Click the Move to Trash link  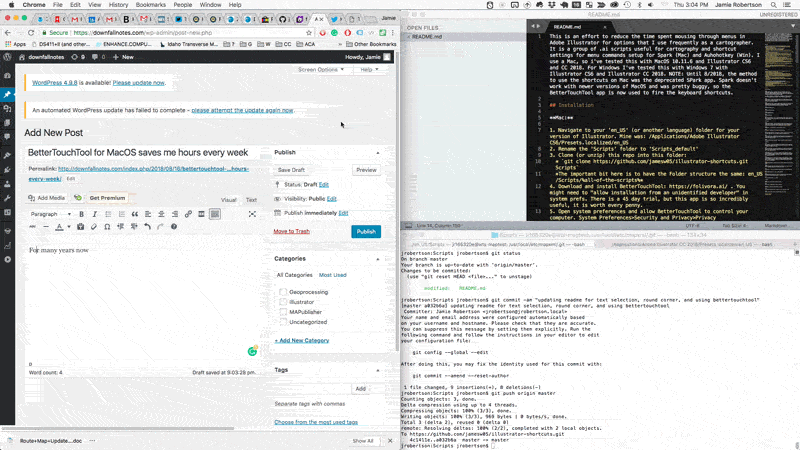click(x=291, y=232)
